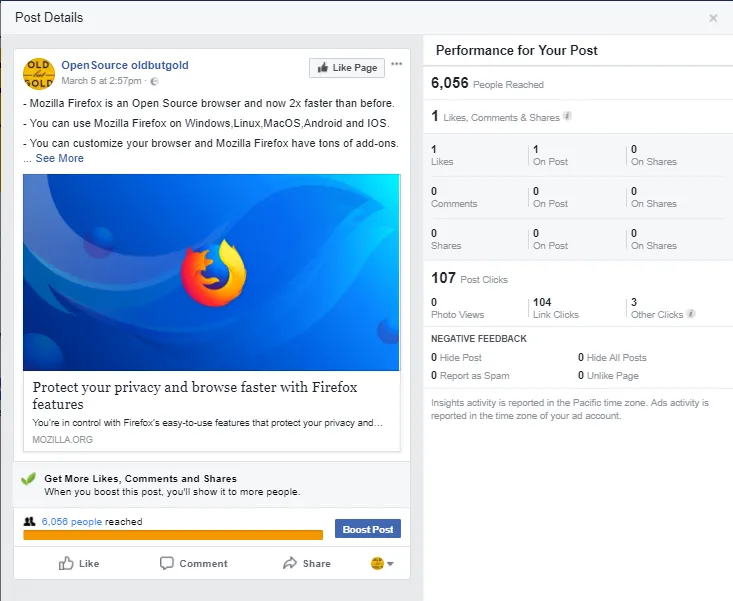Open the post options three-dots menu
This screenshot has height=601, width=733.
pyautogui.click(x=396, y=64)
